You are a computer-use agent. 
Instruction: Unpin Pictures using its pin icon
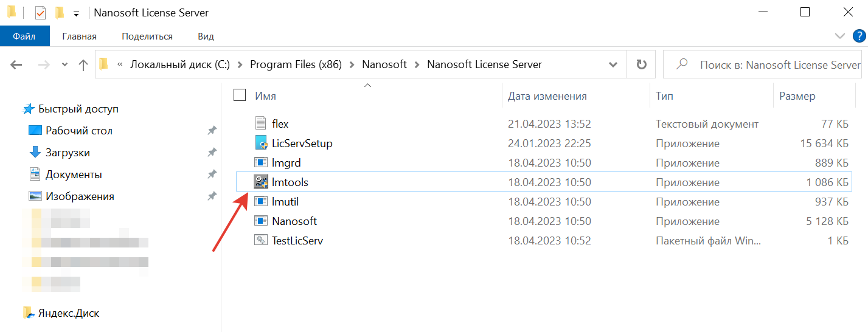tap(212, 196)
